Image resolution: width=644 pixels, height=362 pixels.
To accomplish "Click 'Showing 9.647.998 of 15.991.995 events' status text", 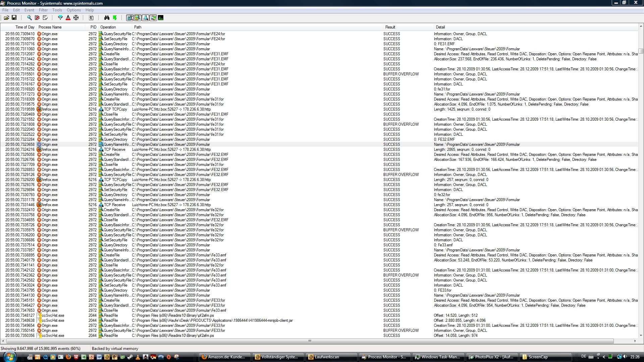I will pos(41,349).
